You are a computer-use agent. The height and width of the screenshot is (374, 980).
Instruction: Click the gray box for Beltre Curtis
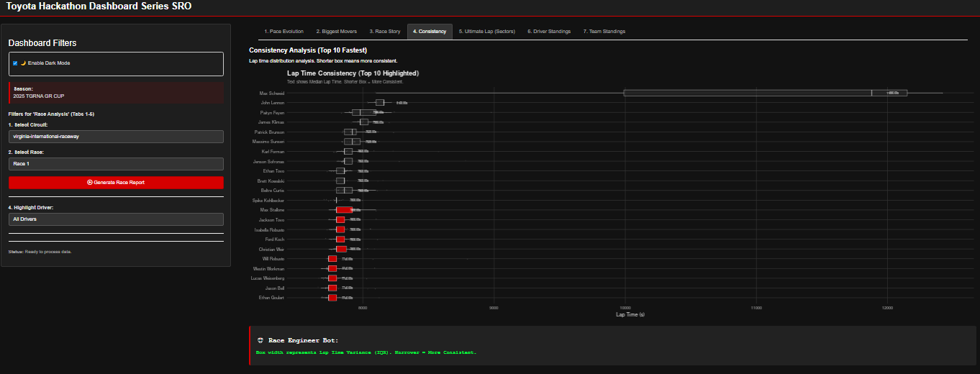pyautogui.click(x=344, y=191)
